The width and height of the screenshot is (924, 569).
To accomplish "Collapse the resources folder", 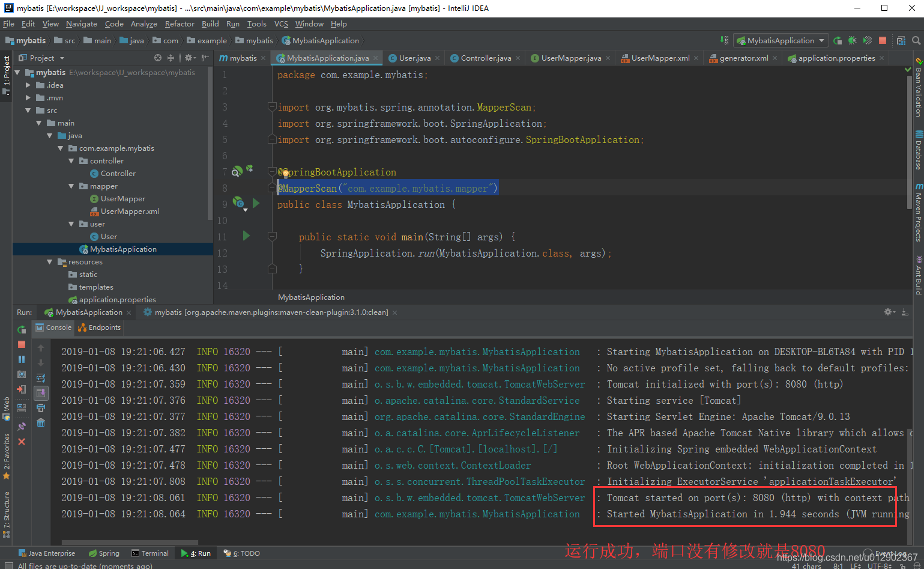I will pyautogui.click(x=50, y=262).
